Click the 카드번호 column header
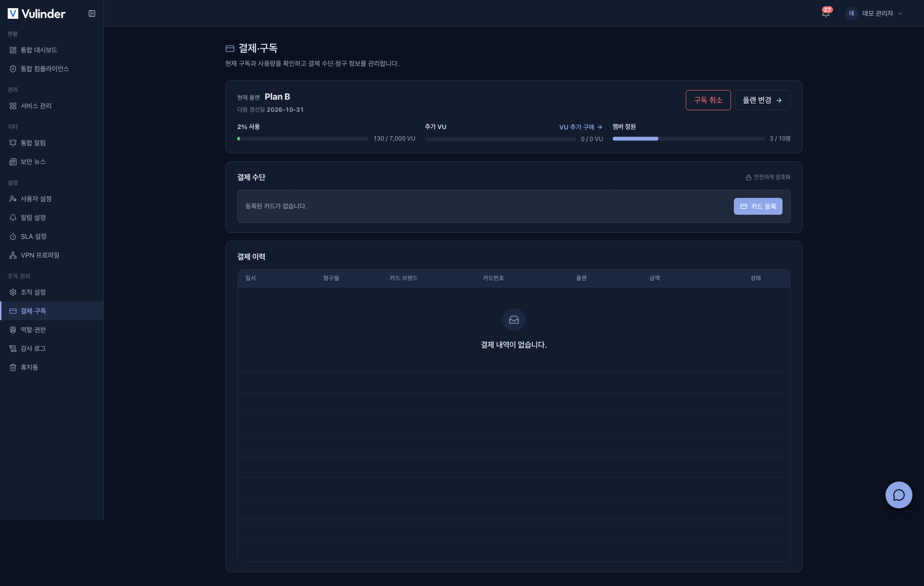 (x=493, y=278)
